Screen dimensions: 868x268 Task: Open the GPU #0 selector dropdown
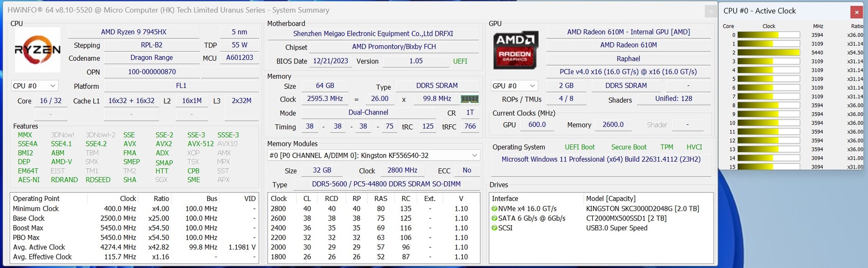pos(514,86)
